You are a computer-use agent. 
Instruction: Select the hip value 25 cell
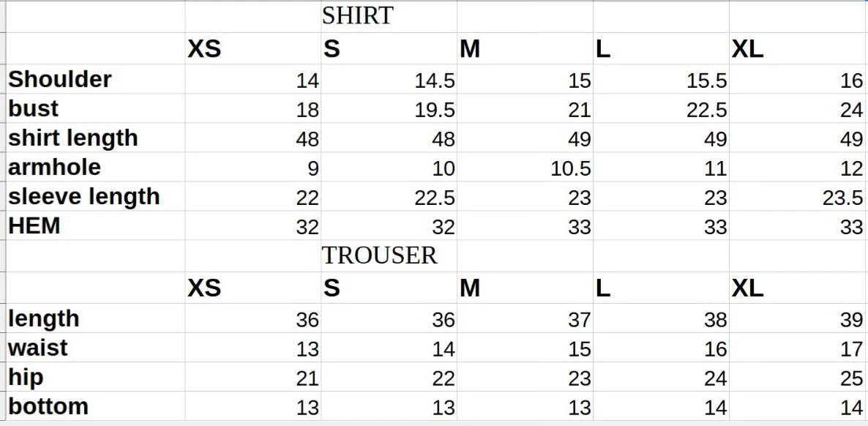point(798,377)
